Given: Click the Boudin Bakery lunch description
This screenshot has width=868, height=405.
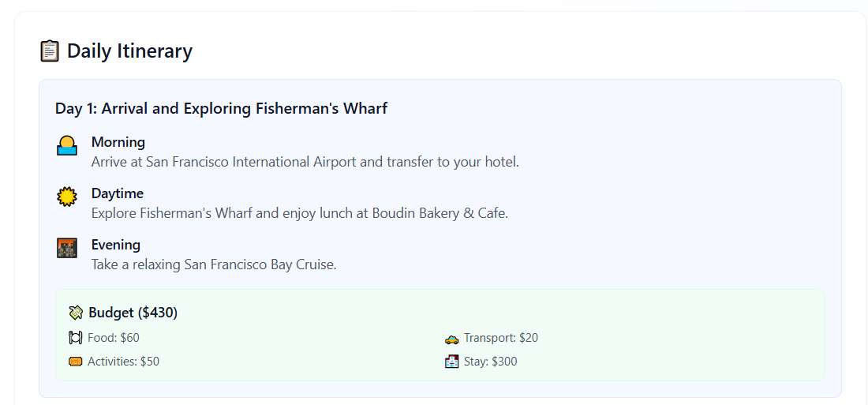Looking at the screenshot, I should pos(300,213).
